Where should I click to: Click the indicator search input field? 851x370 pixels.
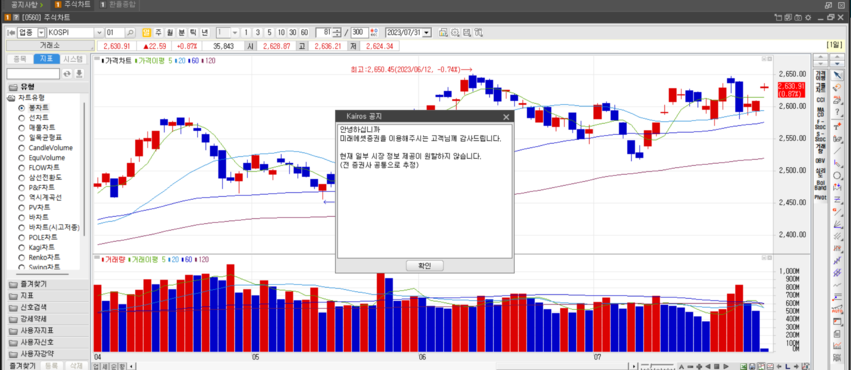pos(33,73)
